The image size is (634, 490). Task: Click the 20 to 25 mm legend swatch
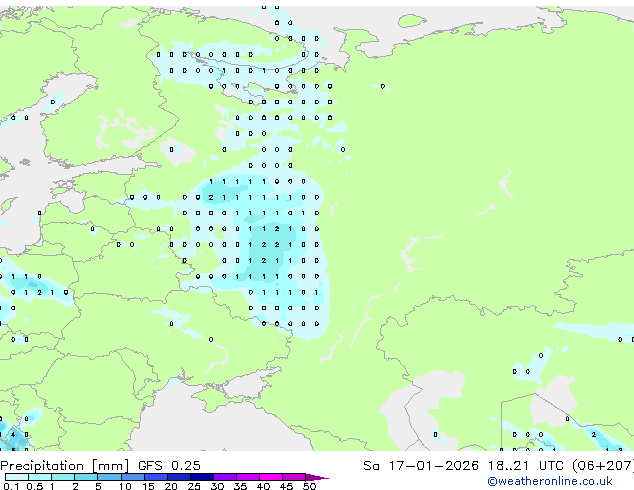pyautogui.click(x=179, y=477)
